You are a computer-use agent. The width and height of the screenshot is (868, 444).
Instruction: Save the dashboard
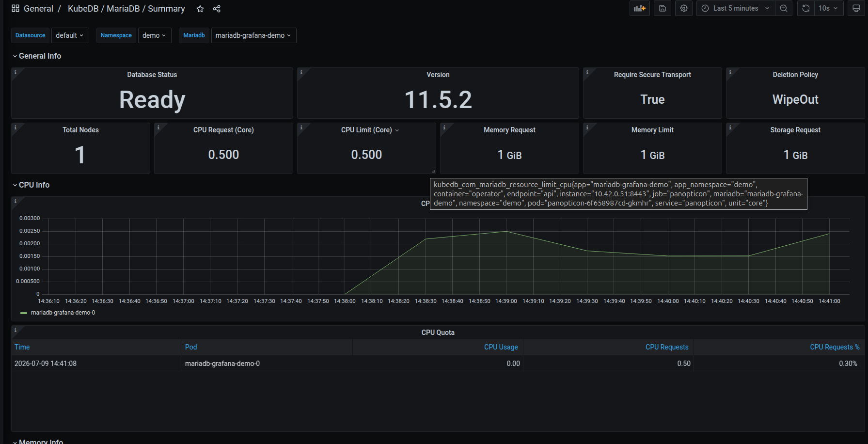pos(663,8)
